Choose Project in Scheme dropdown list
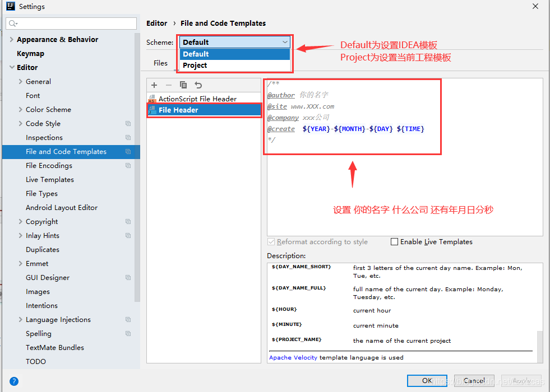 pyautogui.click(x=235, y=65)
